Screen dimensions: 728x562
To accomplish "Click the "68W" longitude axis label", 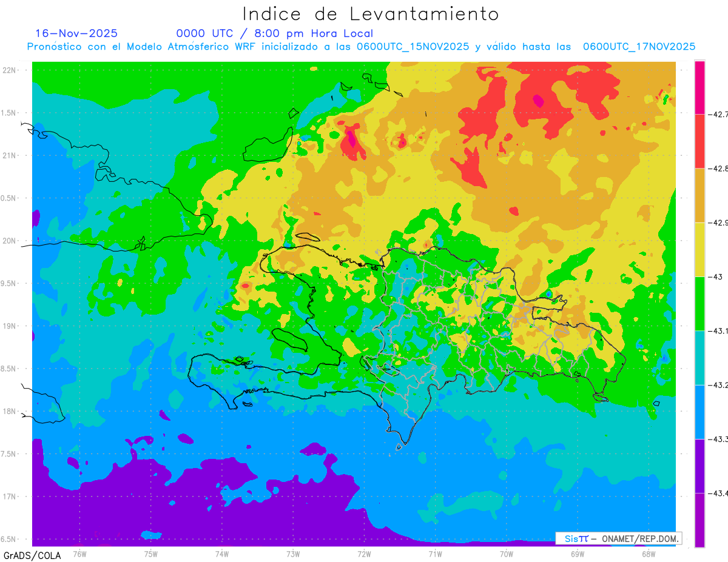I will point(649,554).
